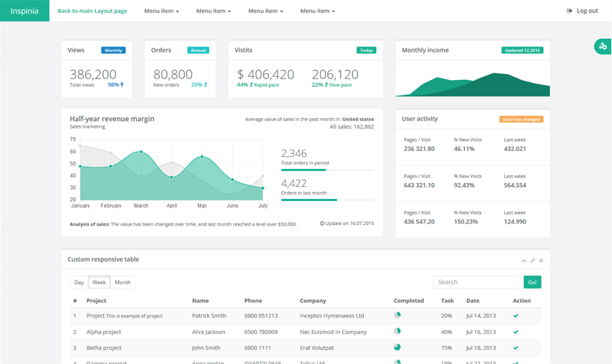Click the completion pie icon for Patrick Smith
Image resolution: width=612 pixels, height=364 pixels.
pyautogui.click(x=398, y=315)
